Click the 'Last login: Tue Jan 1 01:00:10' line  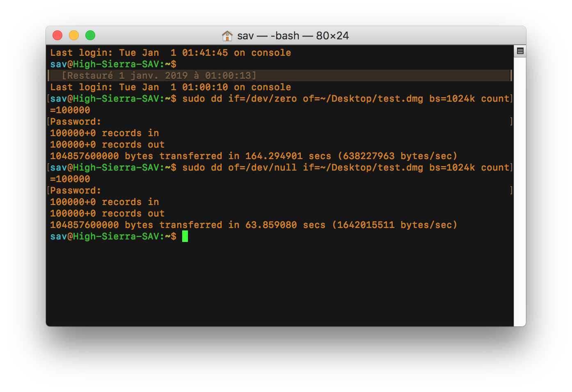(171, 87)
